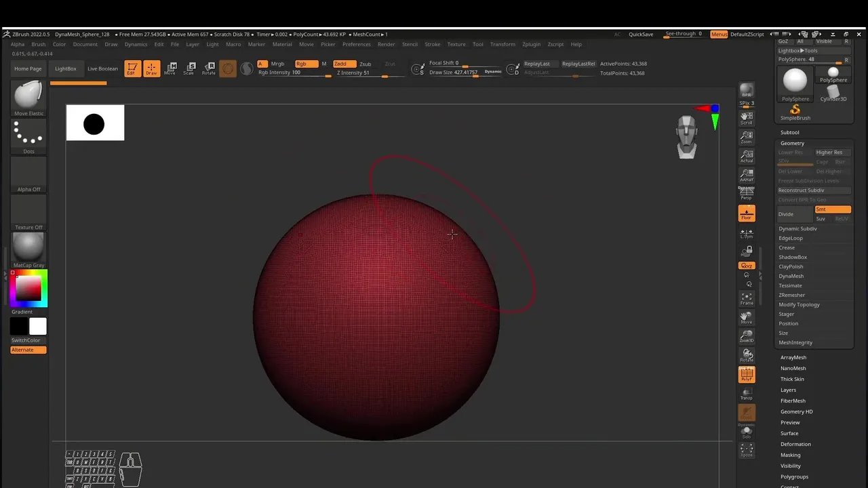
Task: Toggle PolyF polyframe display
Action: 747,375
